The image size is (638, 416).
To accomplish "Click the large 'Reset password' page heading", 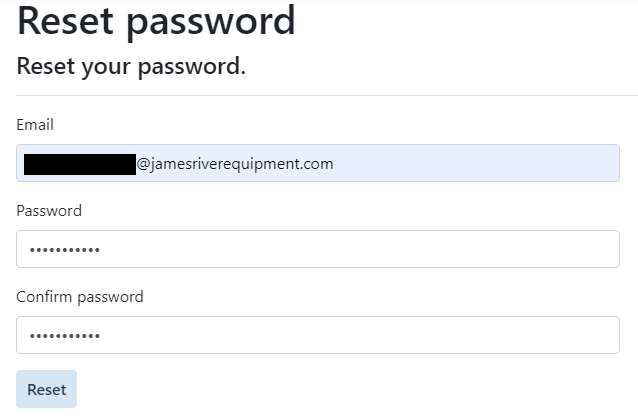I will pos(156,21).
